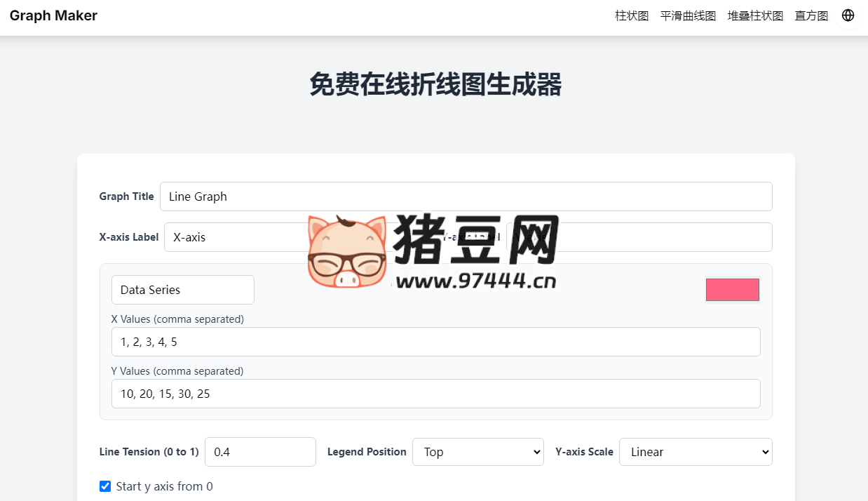Click the Graph Maker brand link
The height and width of the screenshot is (501, 868).
pyautogui.click(x=53, y=15)
